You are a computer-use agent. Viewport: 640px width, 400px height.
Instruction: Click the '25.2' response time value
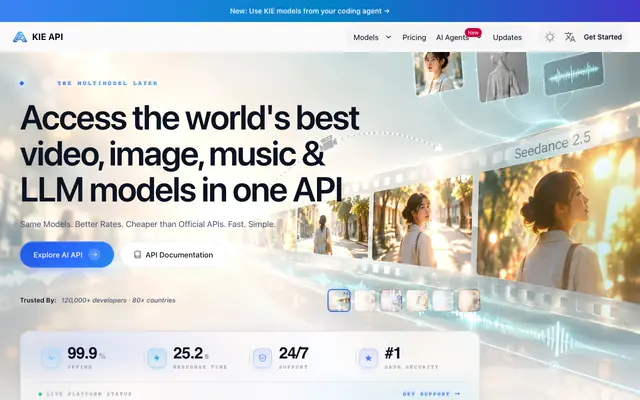pos(188,353)
